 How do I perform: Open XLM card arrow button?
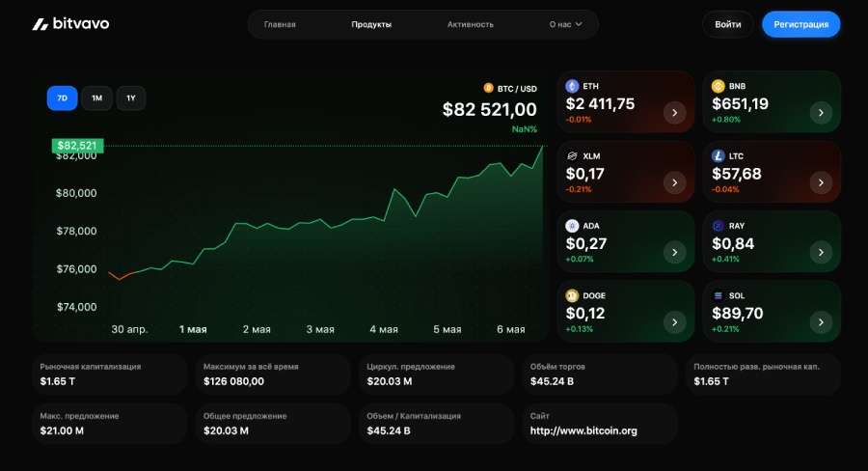pos(675,182)
